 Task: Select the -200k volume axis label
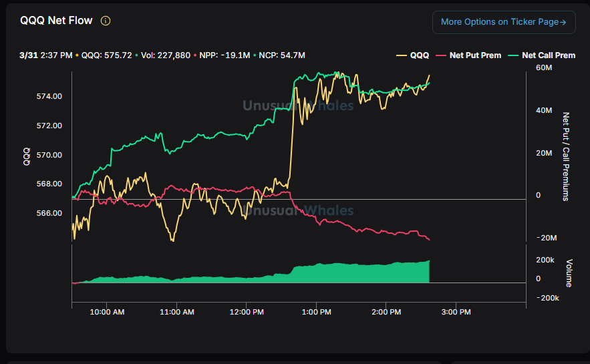coord(547,298)
